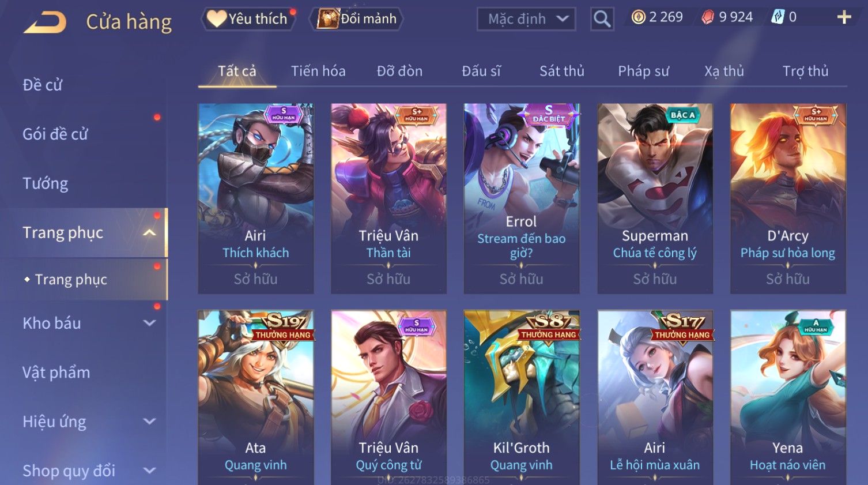Tap the red ruby balance icon
Viewport: 868px width, 485px height.
(708, 17)
